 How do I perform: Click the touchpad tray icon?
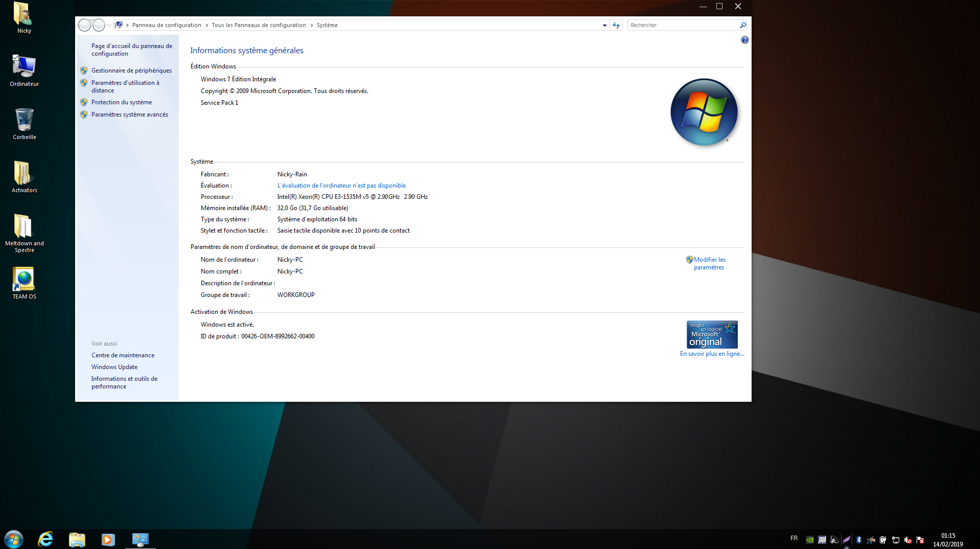822,540
